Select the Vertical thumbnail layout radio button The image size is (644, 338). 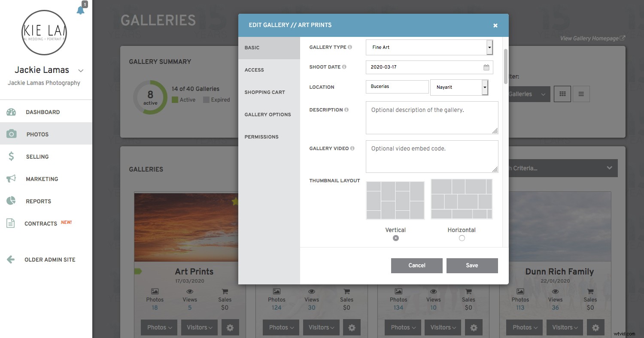click(x=395, y=238)
